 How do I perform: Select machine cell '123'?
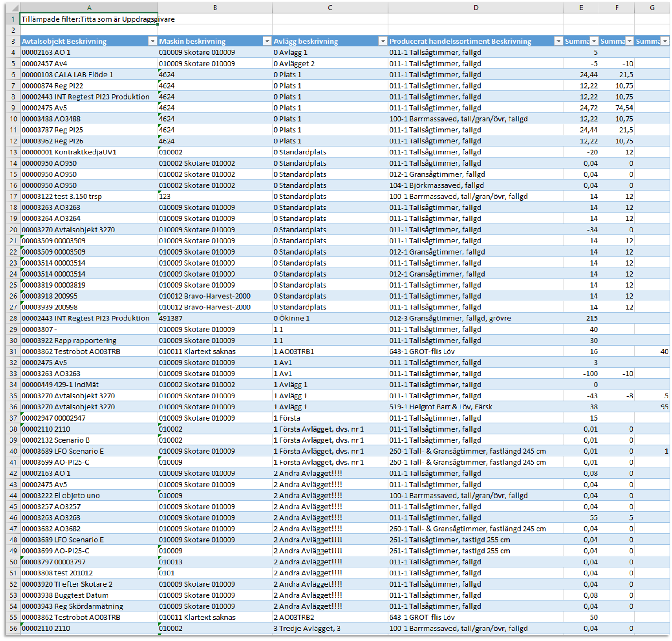point(215,196)
